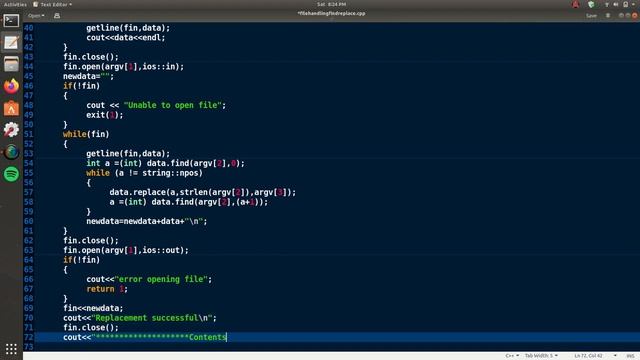640x360 pixels.
Task: Click the "error opening file" string
Action: (161, 279)
